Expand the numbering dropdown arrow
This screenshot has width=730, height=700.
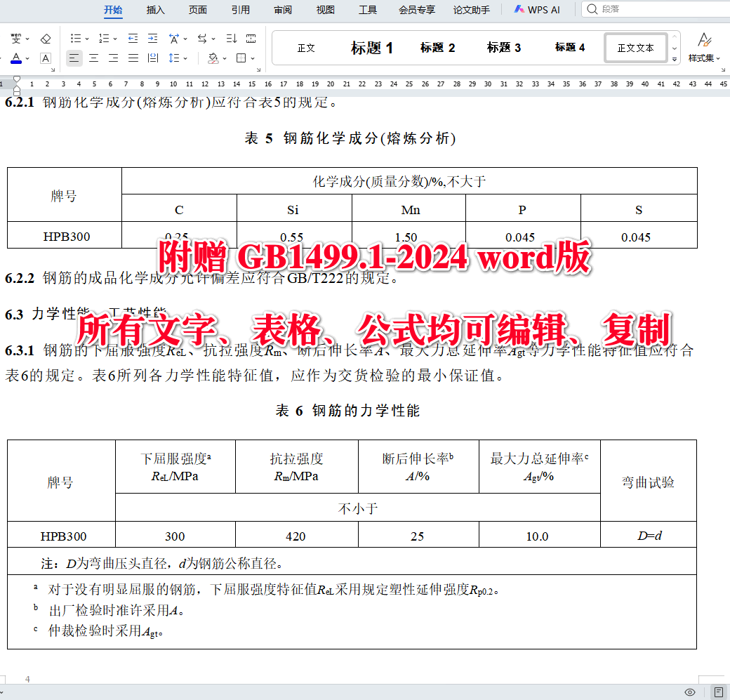coord(115,39)
